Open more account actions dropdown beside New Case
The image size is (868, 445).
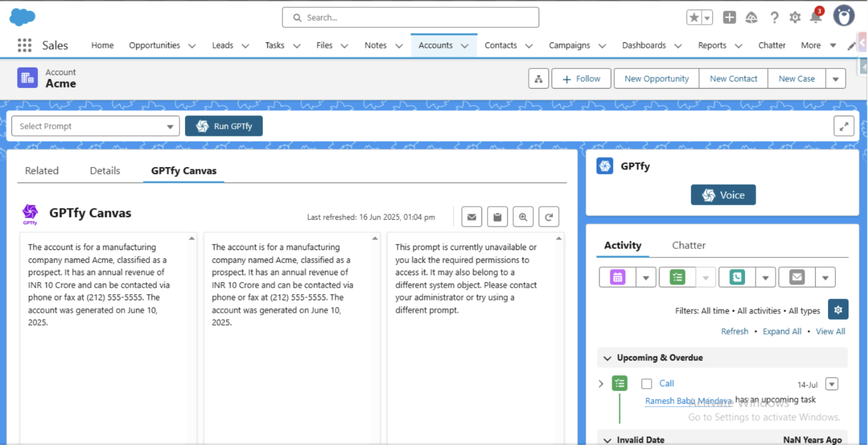click(835, 79)
